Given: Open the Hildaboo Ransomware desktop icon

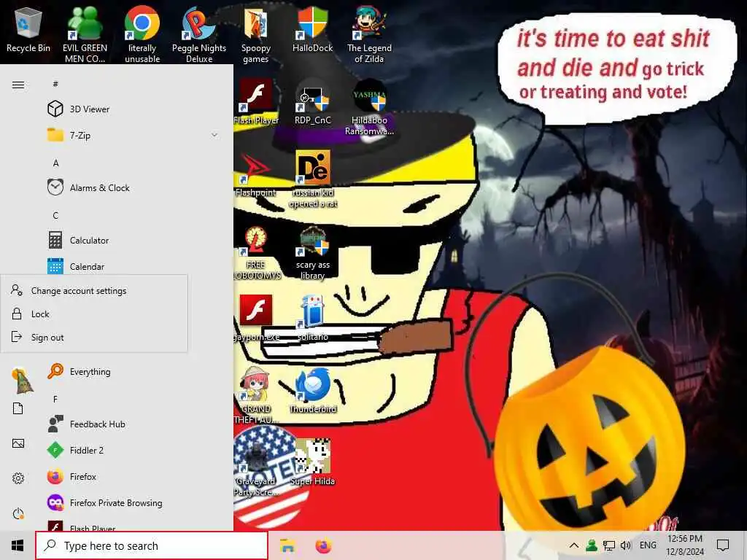Looking at the screenshot, I should point(369,107).
